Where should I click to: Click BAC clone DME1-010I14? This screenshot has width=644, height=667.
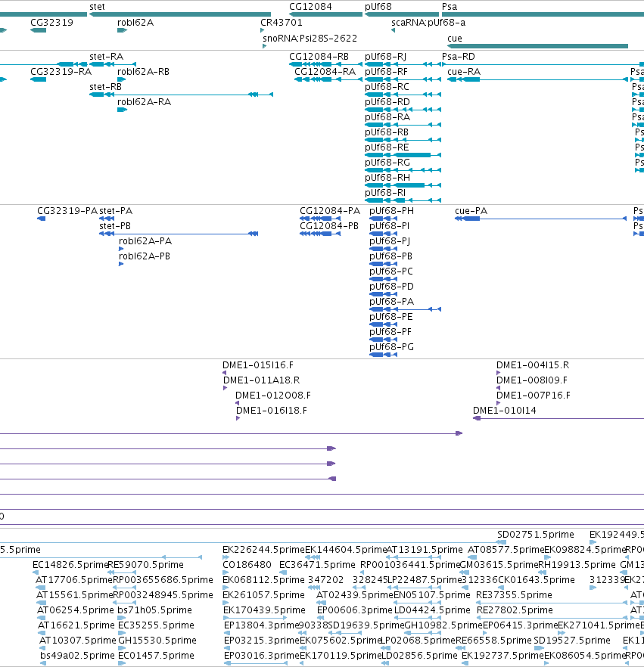point(505,410)
